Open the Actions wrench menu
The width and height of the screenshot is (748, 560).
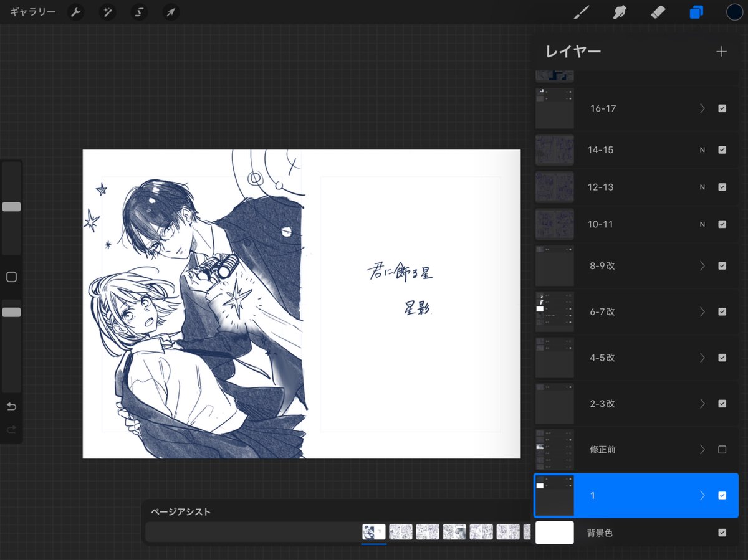pyautogui.click(x=75, y=12)
